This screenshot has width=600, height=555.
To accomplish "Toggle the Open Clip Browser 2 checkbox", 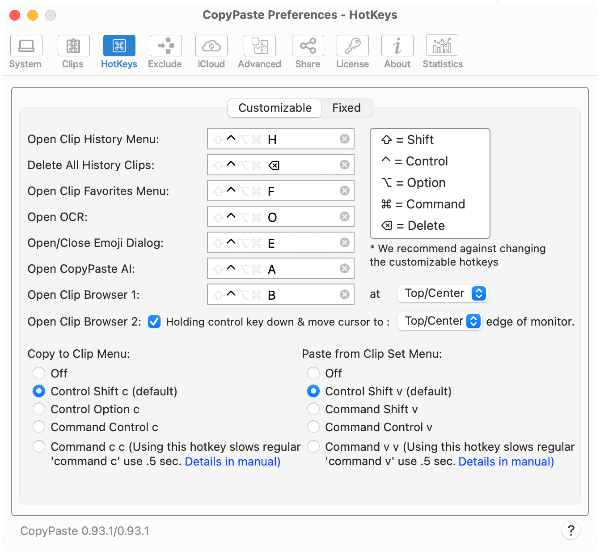I will pyautogui.click(x=154, y=322).
